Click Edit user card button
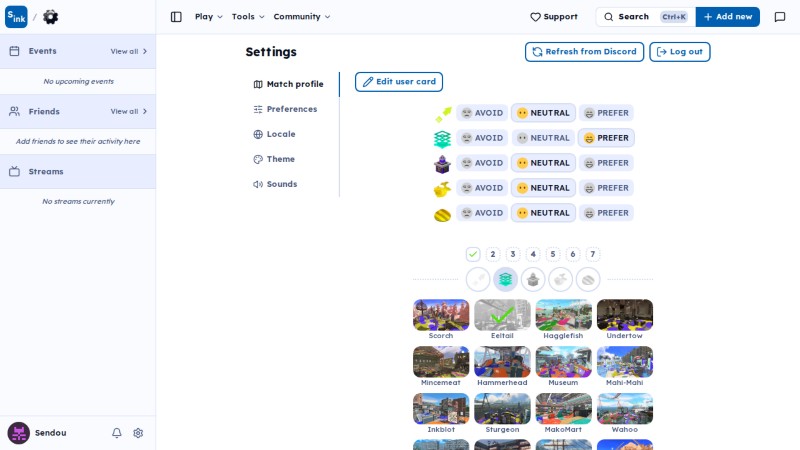Screen dimensions: 800x450 (x=399, y=82)
